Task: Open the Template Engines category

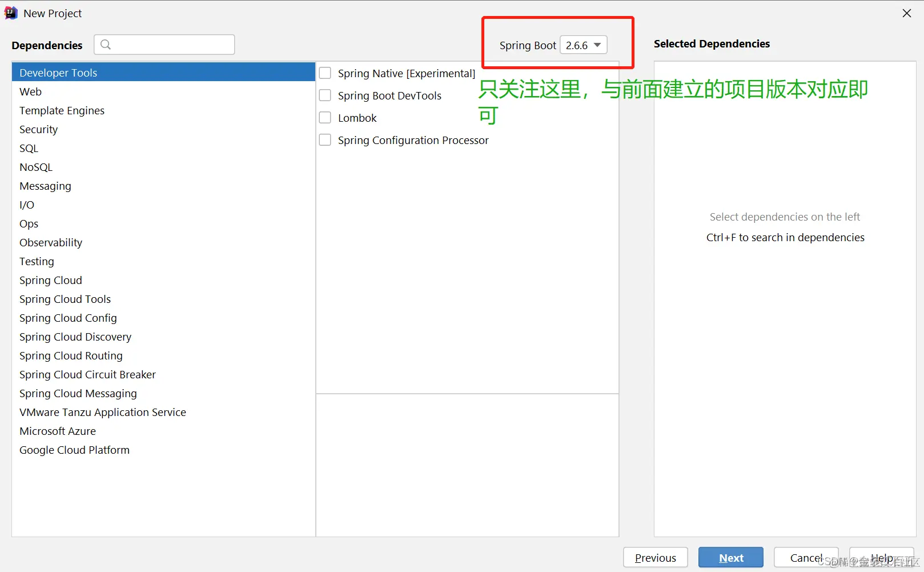Action: pyautogui.click(x=163, y=110)
